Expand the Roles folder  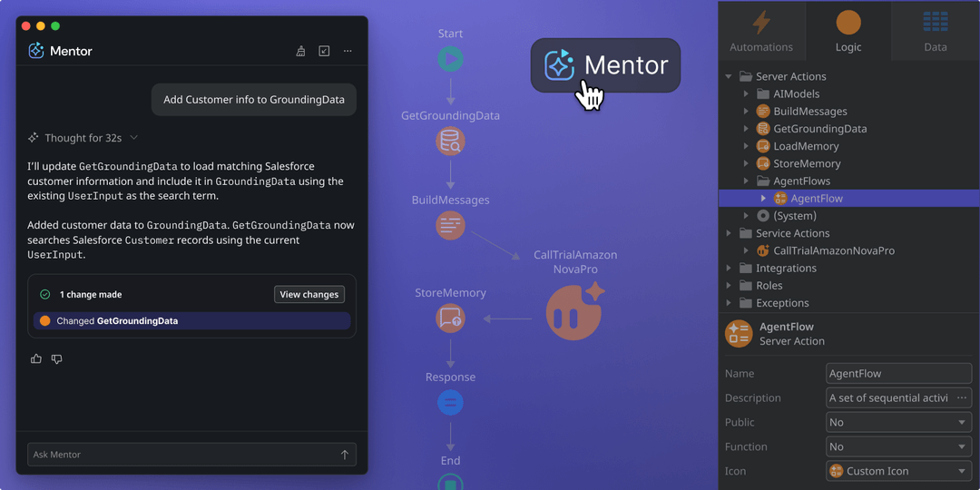point(728,286)
